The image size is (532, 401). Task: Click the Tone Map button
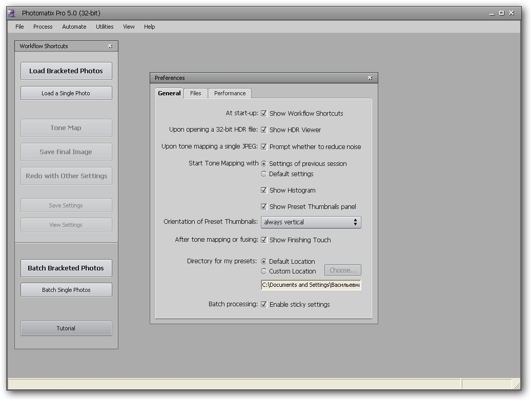click(66, 128)
